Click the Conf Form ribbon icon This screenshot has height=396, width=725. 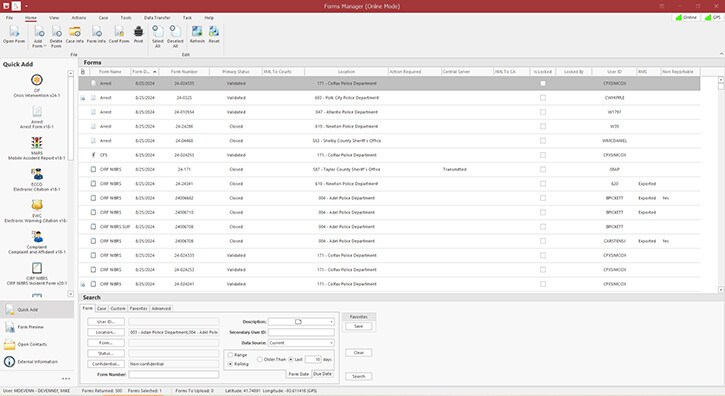119,31
